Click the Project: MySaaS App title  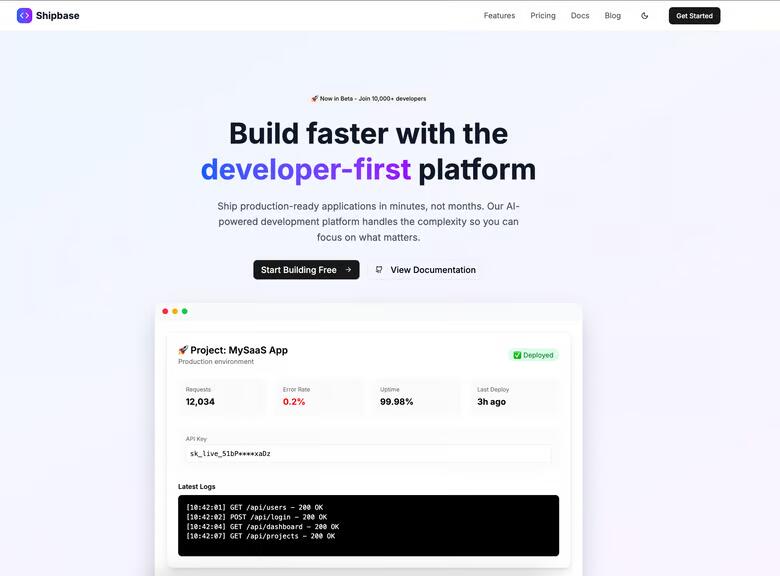(x=239, y=350)
